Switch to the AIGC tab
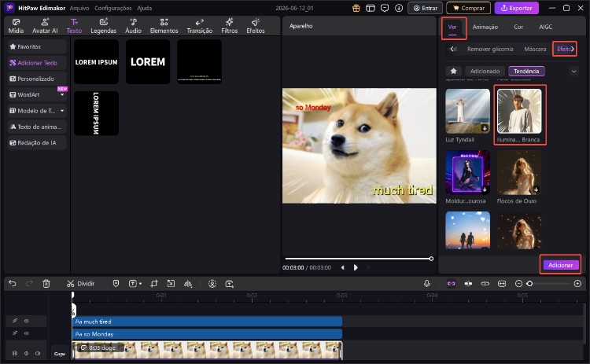Viewport: 590px width, 364px height. (546, 27)
